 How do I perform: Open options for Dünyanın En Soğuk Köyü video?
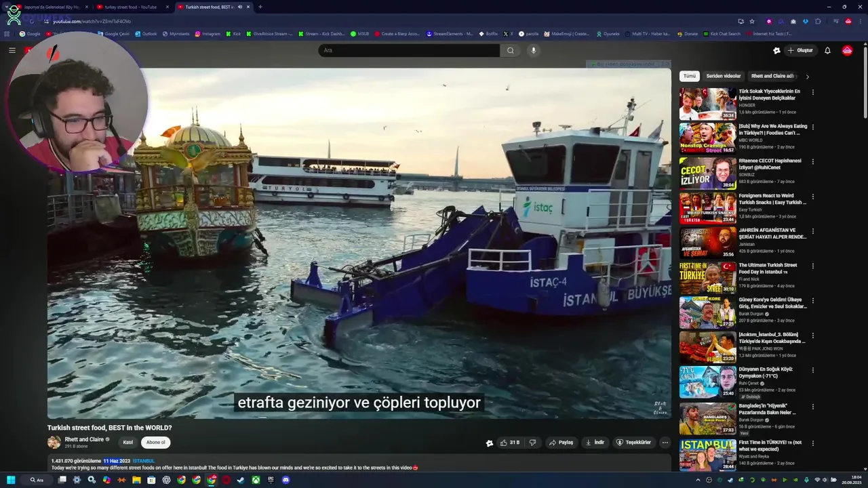pyautogui.click(x=813, y=370)
